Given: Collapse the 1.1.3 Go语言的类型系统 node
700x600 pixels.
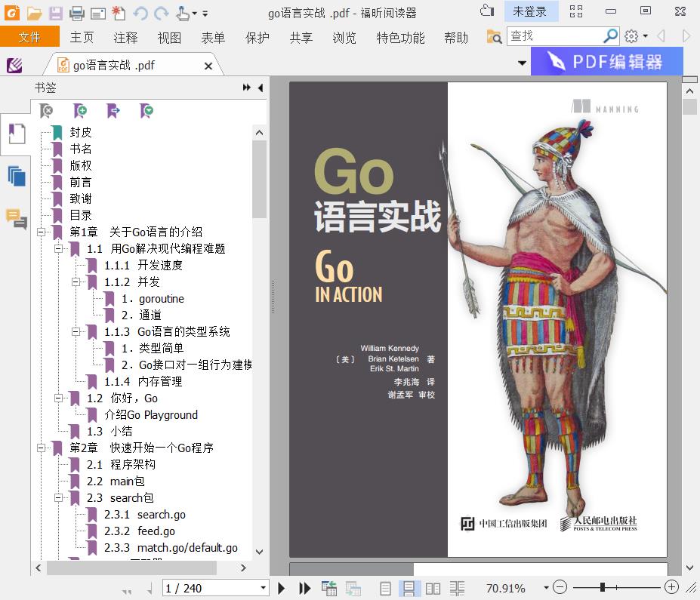Looking at the screenshot, I should [x=76, y=332].
